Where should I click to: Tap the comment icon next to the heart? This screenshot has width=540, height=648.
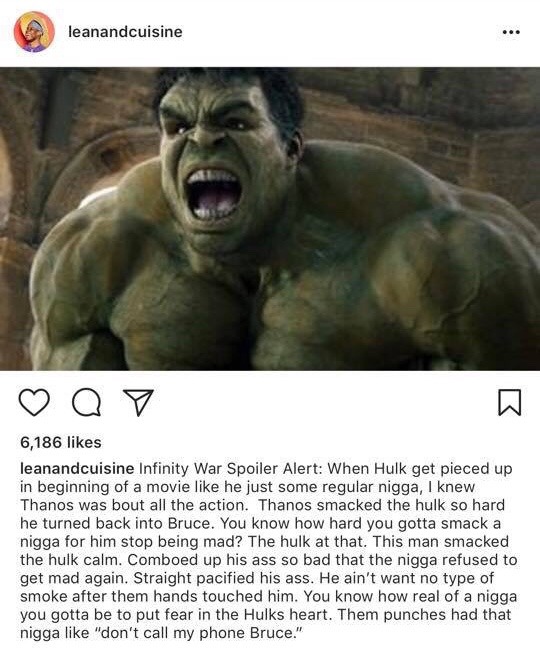(86, 402)
